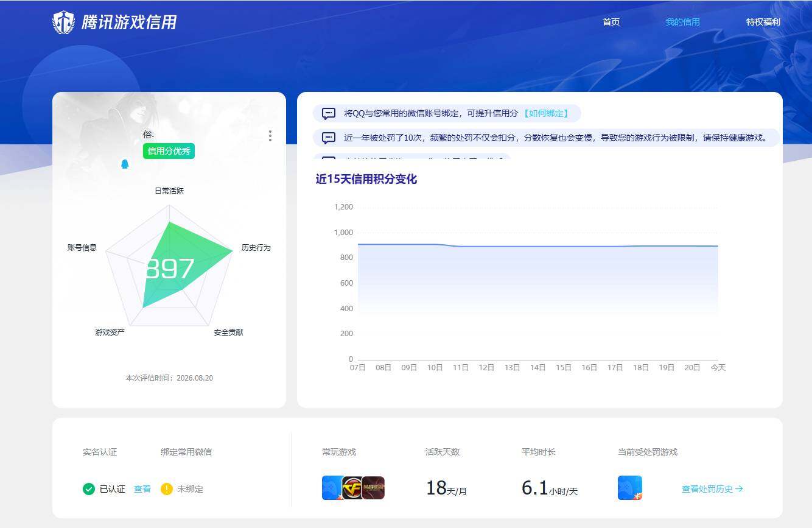Click the 游戏资产 radar axis label
Screen dimensions: 812x528
coord(110,333)
